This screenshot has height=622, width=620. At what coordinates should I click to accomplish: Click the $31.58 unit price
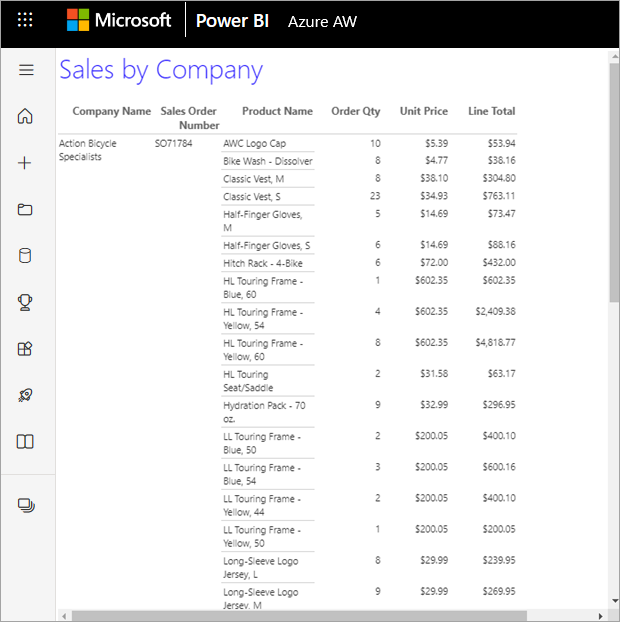pos(434,374)
